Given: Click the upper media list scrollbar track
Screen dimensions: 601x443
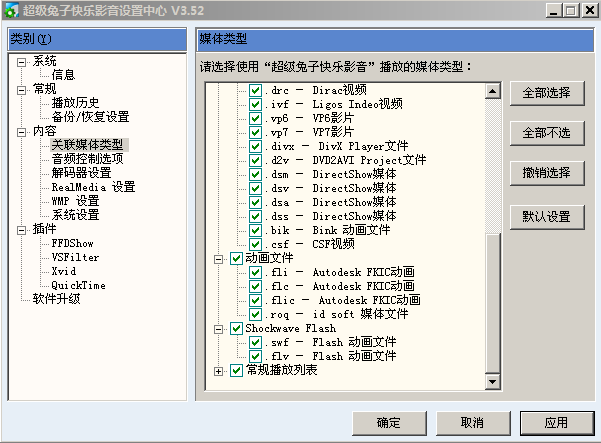Looking at the screenshot, I should click(493, 166).
